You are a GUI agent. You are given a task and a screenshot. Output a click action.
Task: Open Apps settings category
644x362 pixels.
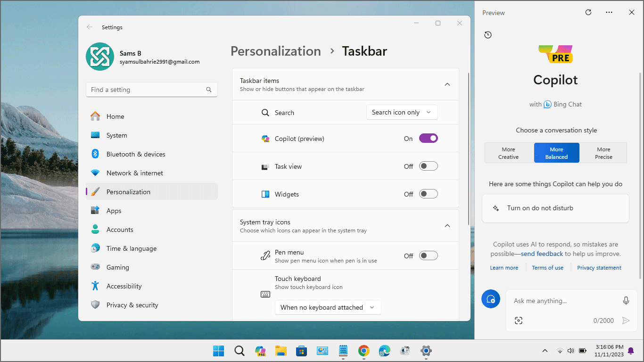[152, 211]
